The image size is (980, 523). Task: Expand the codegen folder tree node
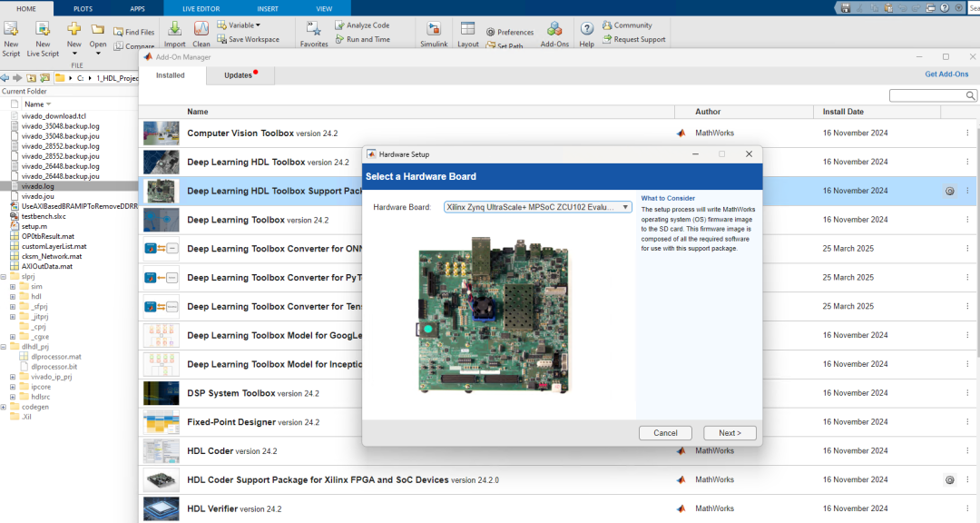4,407
